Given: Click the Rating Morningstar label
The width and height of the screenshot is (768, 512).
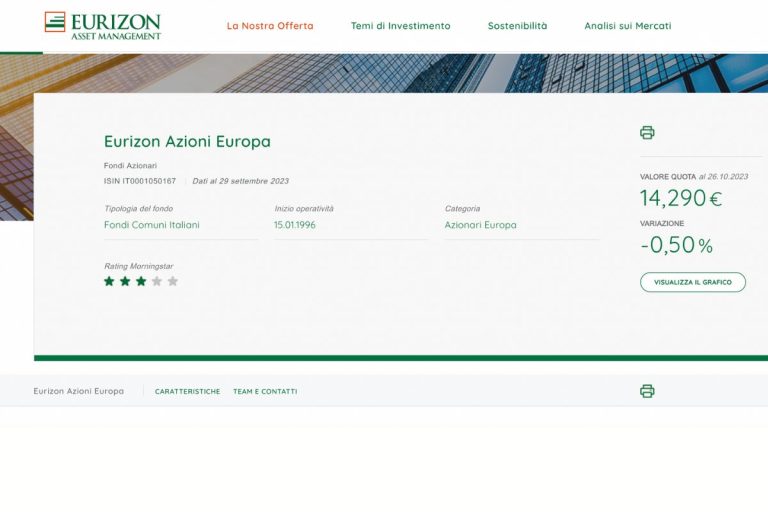Looking at the screenshot, I should click(139, 266).
